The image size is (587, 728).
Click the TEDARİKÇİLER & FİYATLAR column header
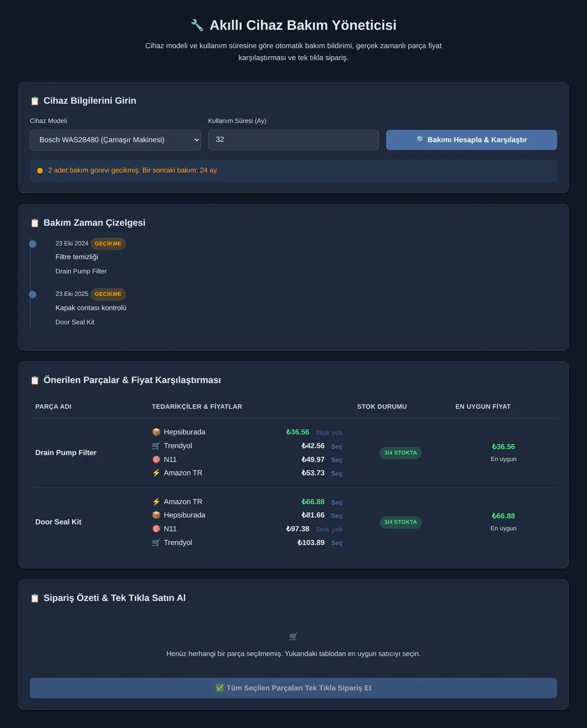[197, 407]
